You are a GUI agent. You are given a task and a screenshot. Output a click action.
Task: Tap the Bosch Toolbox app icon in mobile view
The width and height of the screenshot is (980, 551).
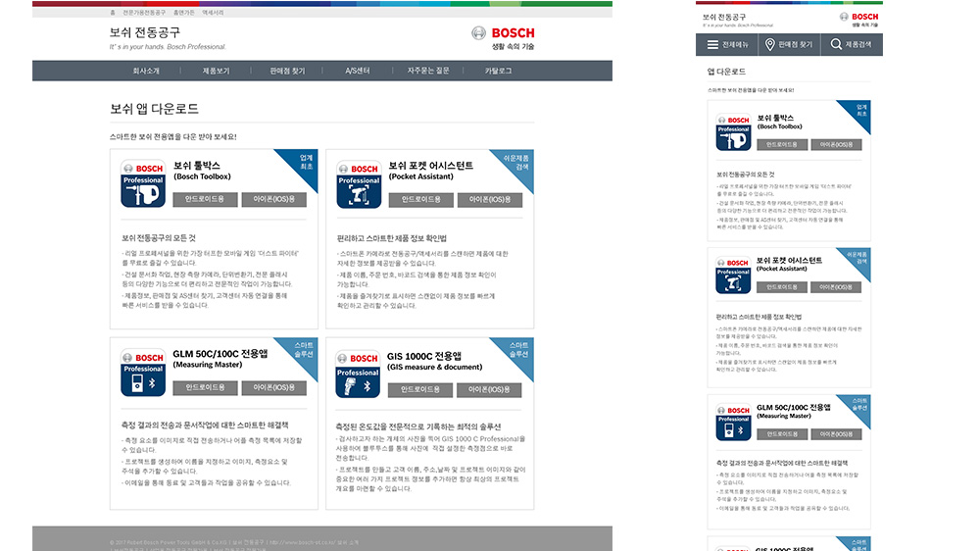click(x=733, y=132)
